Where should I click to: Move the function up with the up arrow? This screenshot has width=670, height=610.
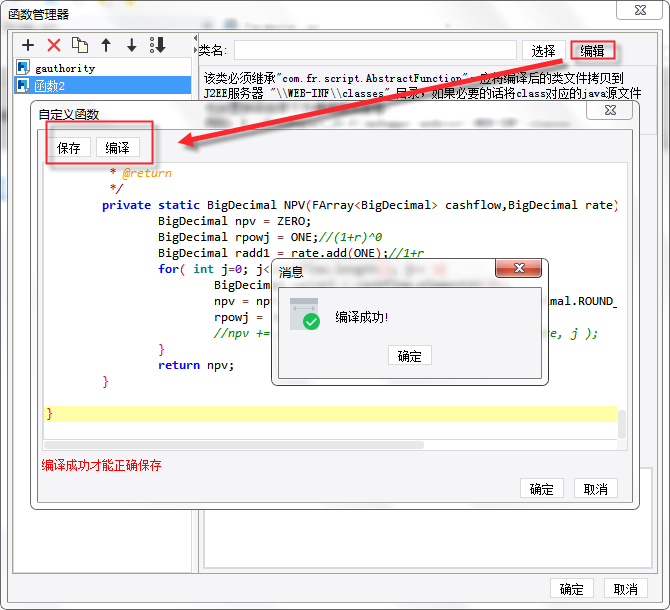coord(106,45)
